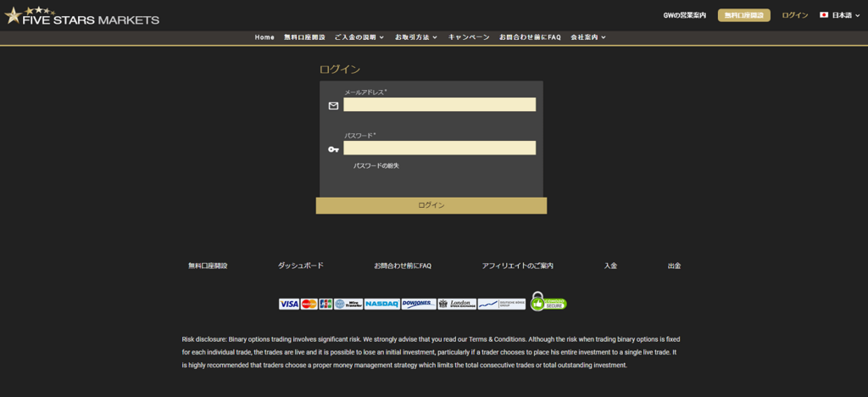Open the footer ダッシュボード link
The height and width of the screenshot is (397, 868).
click(301, 266)
